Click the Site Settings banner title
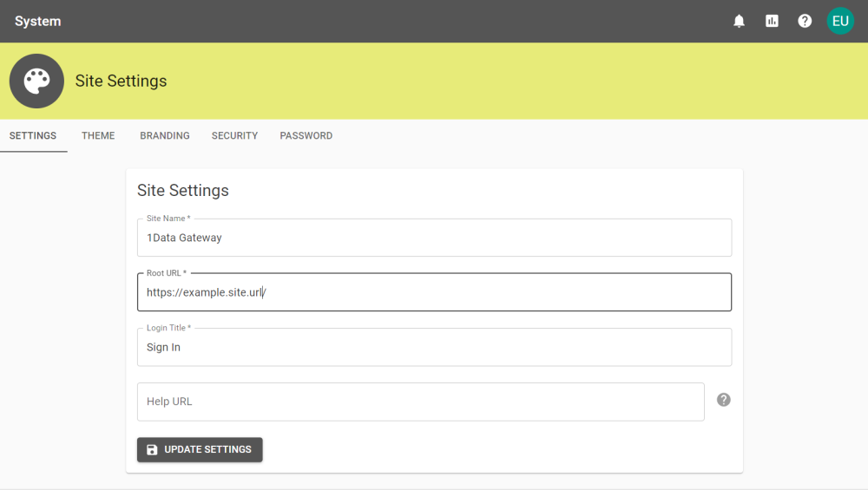This screenshot has height=490, width=868. tap(121, 81)
